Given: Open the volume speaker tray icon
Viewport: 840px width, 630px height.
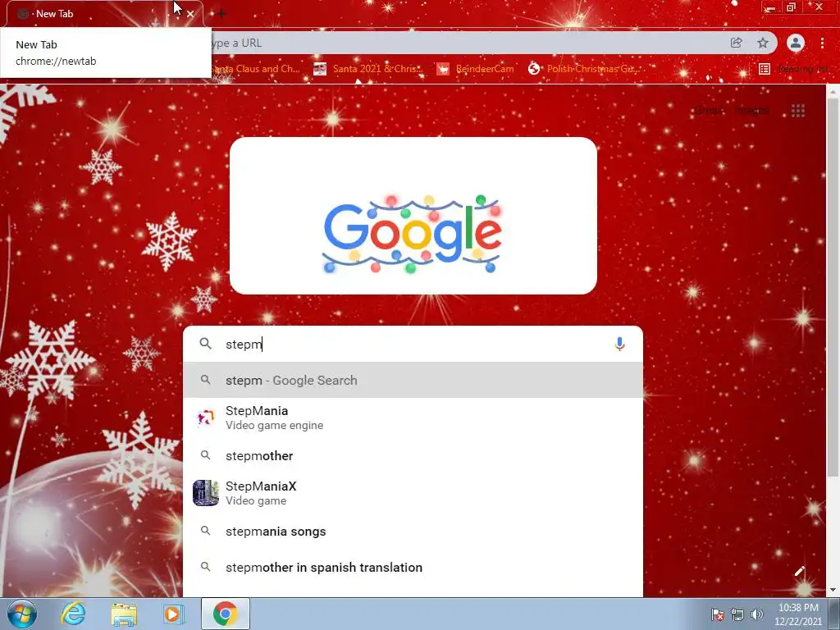Looking at the screenshot, I should pos(757,614).
